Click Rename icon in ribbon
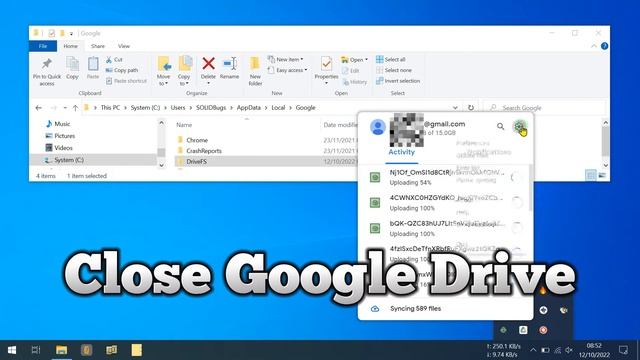This screenshot has width=640, height=360. pyautogui.click(x=229, y=64)
